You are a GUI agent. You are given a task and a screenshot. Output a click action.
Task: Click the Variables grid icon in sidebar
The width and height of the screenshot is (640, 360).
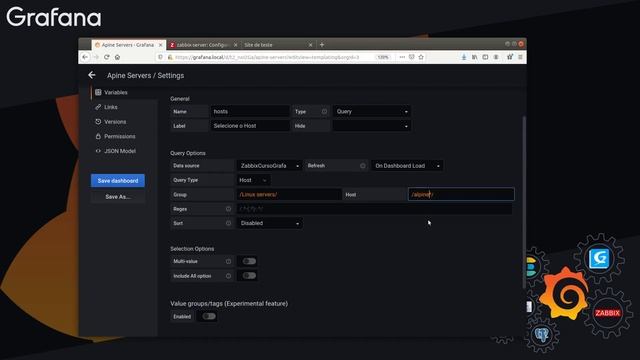[x=98, y=92]
